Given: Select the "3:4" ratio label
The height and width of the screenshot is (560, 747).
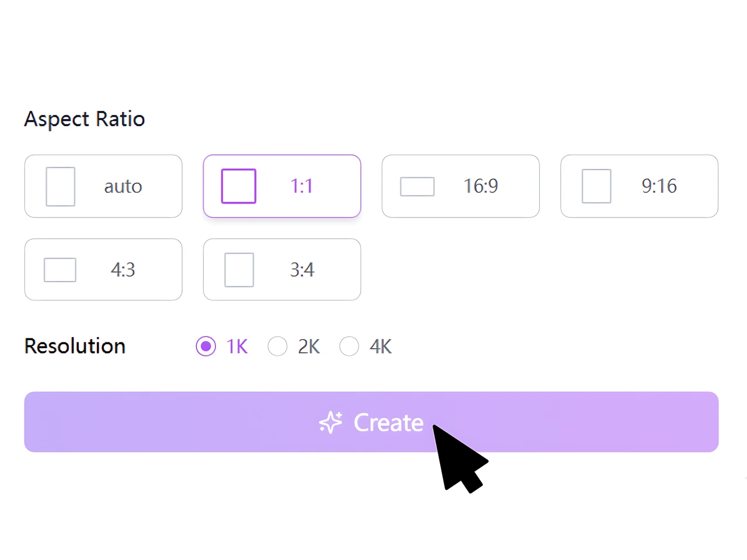Looking at the screenshot, I should 302,269.
